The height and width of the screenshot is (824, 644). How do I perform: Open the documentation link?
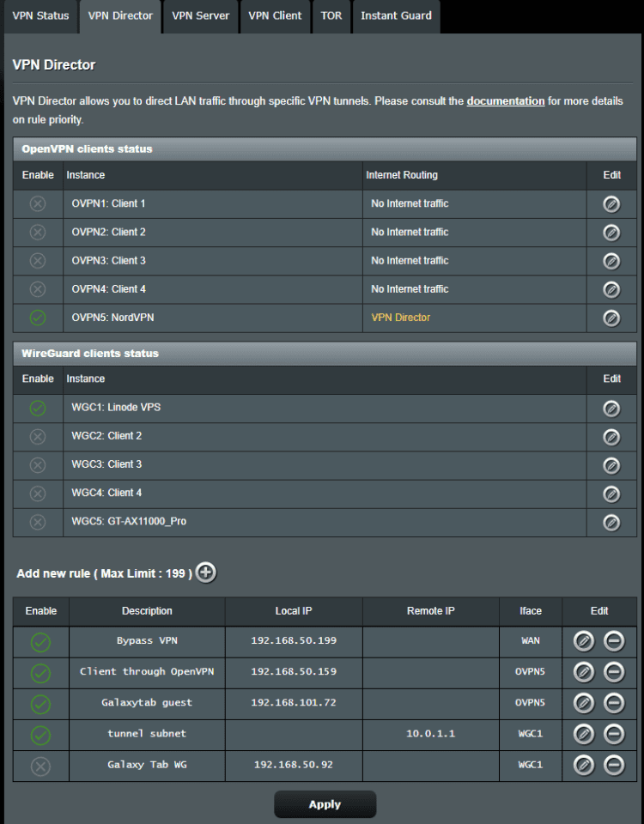[x=505, y=101]
